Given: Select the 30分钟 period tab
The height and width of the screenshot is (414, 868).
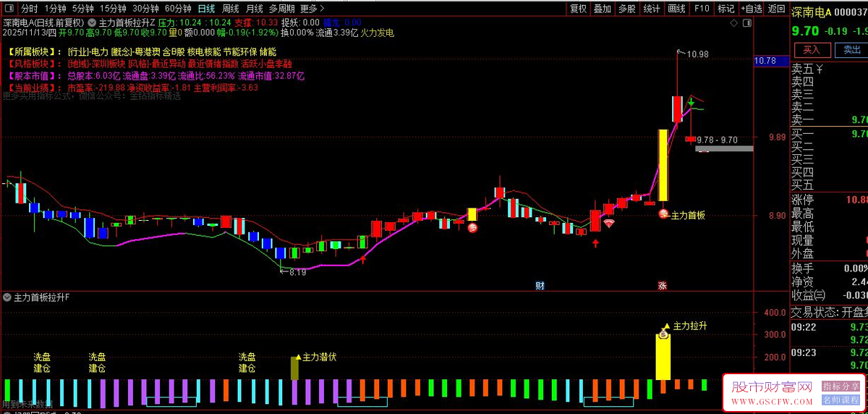Looking at the screenshot, I should [x=145, y=9].
